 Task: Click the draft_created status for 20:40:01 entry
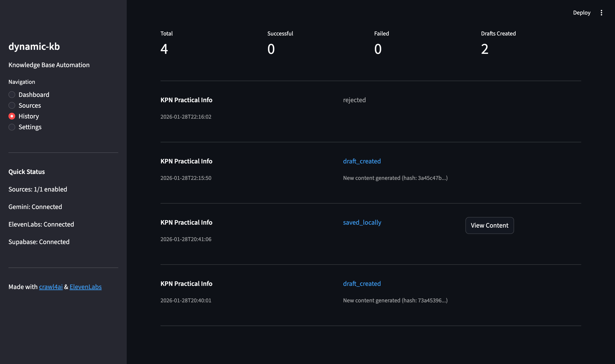362,284
